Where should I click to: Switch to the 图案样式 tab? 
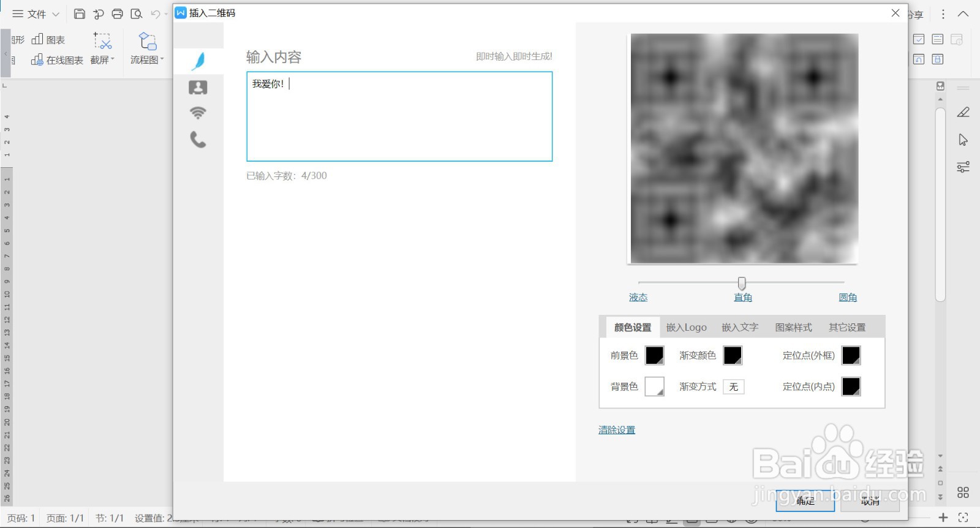coord(794,327)
